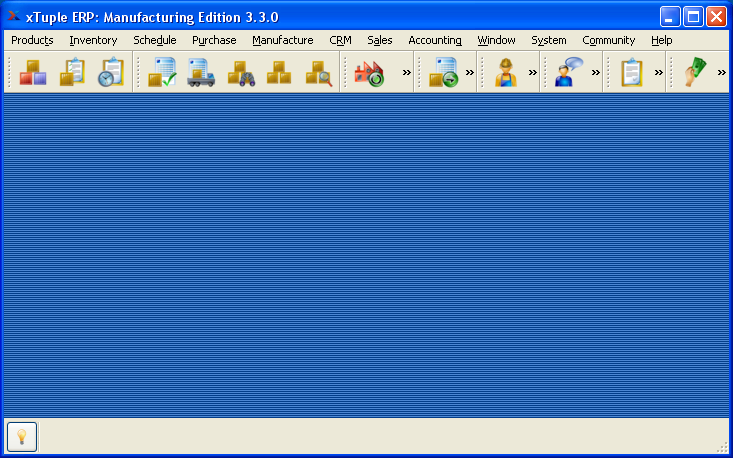Click the document with green arrow purchase icon
Viewport: 733px width, 458px height.
443,72
